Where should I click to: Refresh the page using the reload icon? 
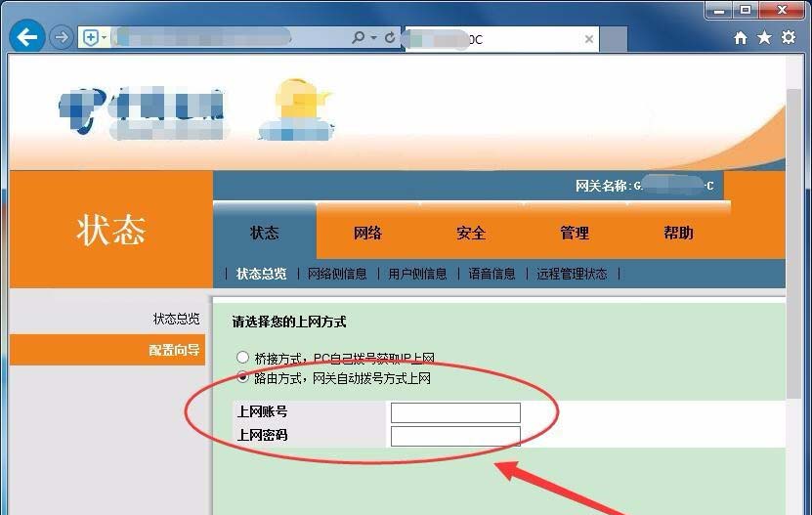(x=390, y=38)
